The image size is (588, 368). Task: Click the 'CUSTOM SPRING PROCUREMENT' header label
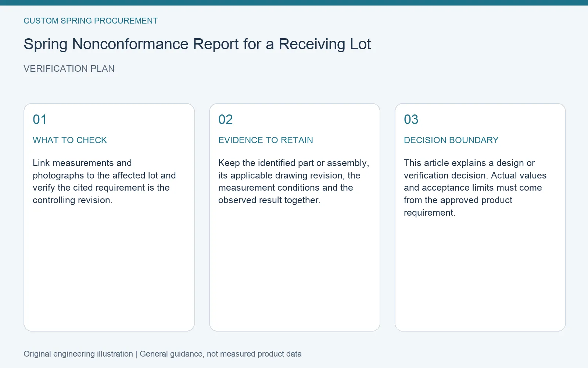pyautogui.click(x=91, y=21)
